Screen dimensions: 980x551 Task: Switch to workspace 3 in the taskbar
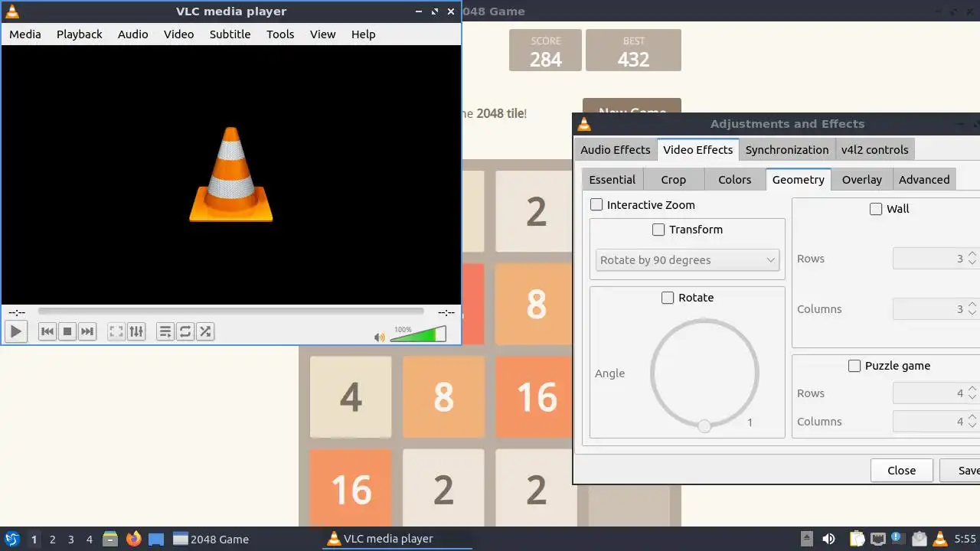70,540
